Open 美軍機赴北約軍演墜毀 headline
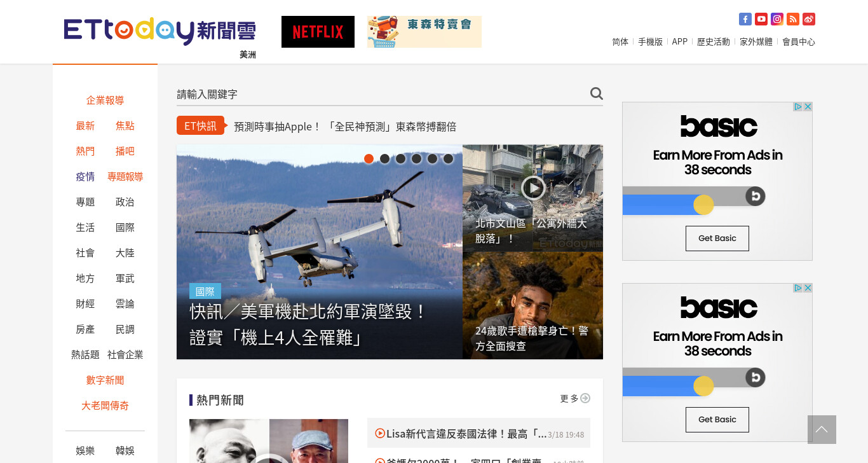 (309, 324)
